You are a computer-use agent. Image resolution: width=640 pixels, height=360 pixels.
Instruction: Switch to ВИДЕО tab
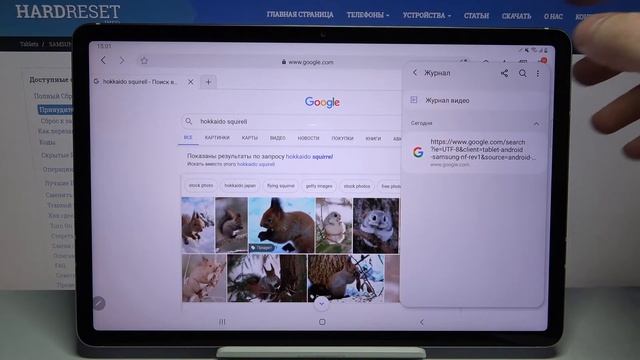278,138
